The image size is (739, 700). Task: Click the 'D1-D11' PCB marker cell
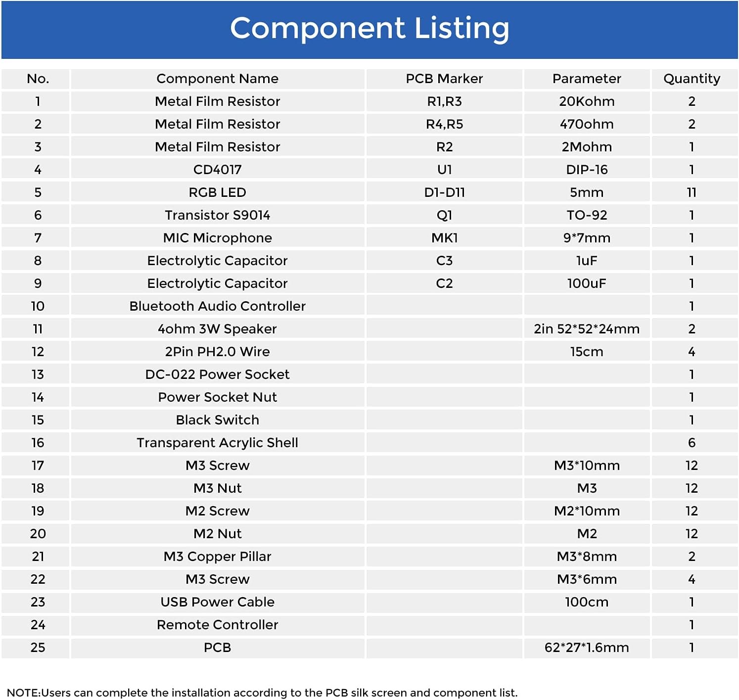click(x=444, y=192)
